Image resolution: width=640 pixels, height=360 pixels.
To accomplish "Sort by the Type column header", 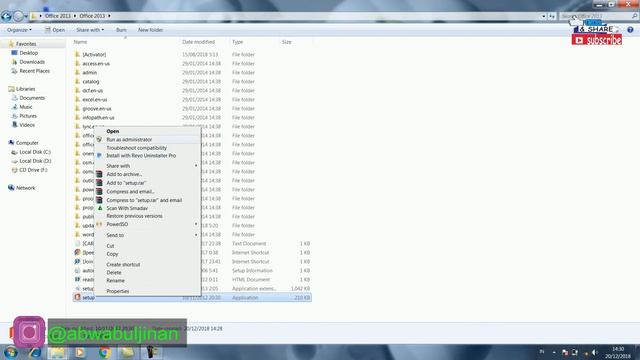I will (238, 42).
